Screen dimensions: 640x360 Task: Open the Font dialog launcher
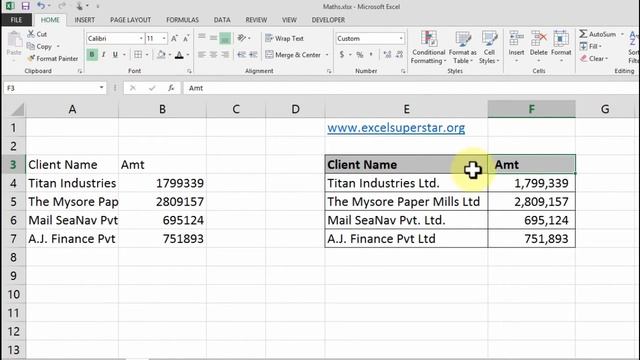pyautogui.click(x=189, y=71)
